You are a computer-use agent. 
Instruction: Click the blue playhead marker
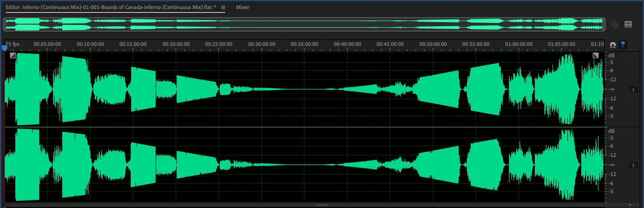[5, 48]
